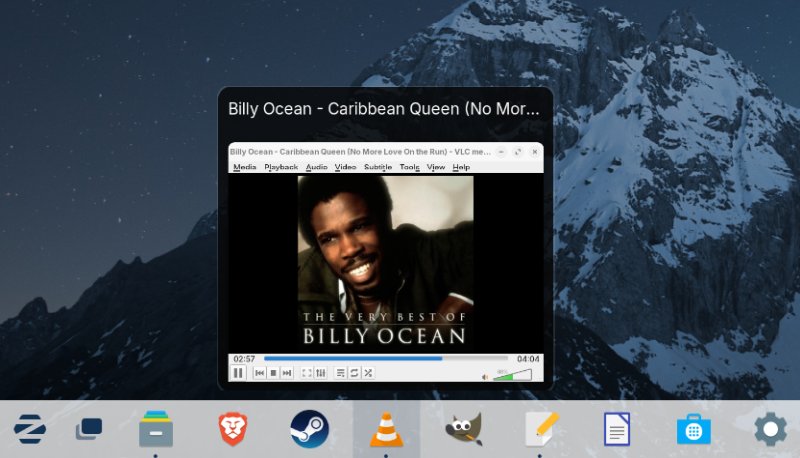The width and height of the screenshot is (800, 458).
Task: Mute audio via VLC speaker icon
Action: click(x=485, y=377)
